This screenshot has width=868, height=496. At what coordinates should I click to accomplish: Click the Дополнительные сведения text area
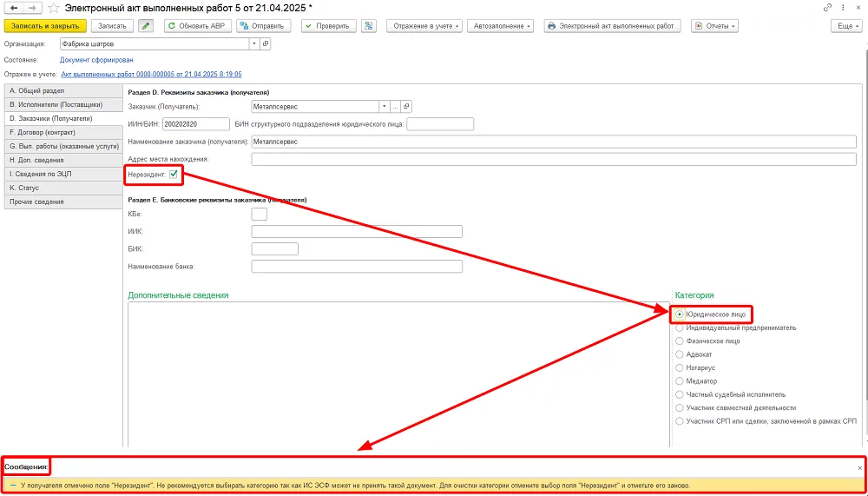coord(398,374)
